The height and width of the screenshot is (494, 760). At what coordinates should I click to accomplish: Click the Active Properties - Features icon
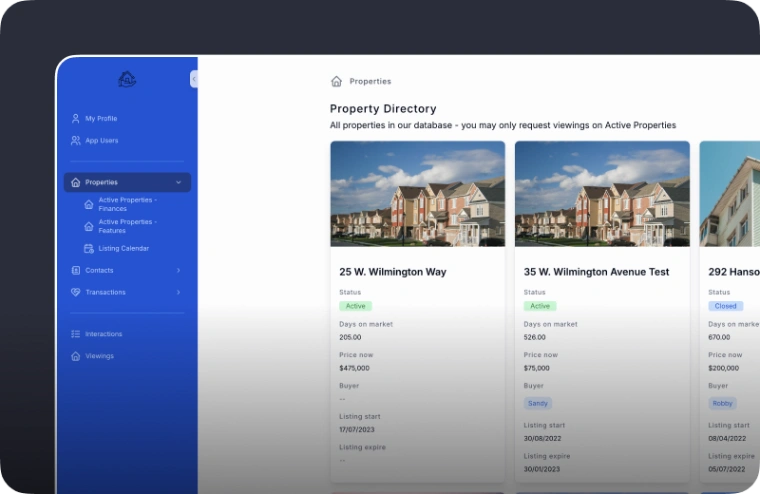click(x=89, y=226)
